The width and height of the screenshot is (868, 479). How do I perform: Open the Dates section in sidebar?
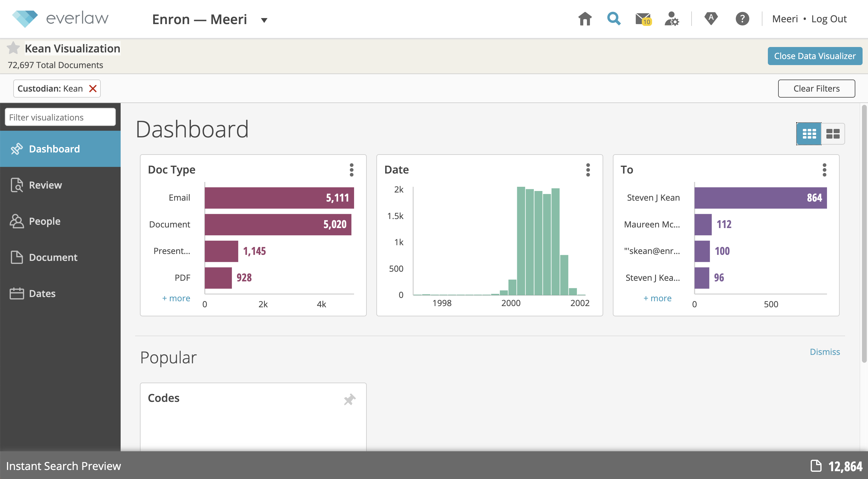42,293
